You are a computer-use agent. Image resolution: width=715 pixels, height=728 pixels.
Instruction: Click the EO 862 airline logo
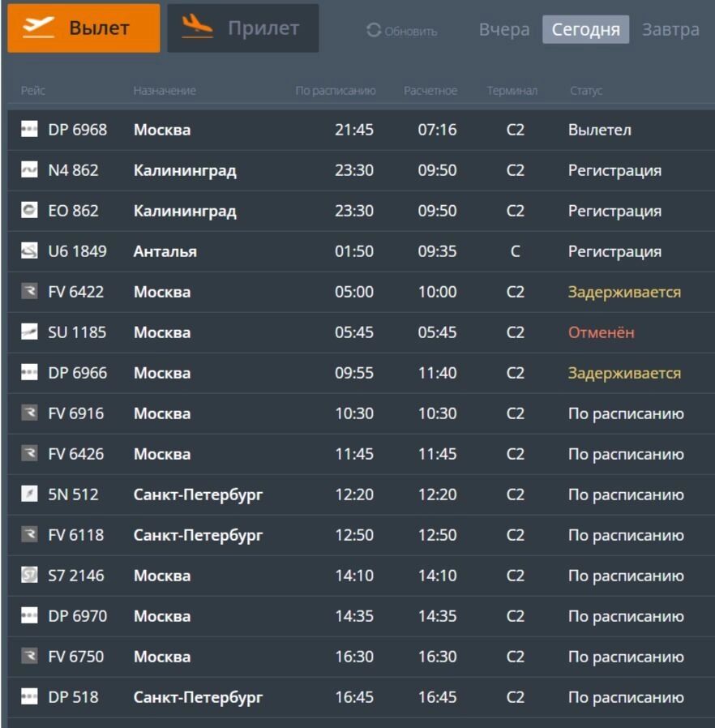[29, 211]
